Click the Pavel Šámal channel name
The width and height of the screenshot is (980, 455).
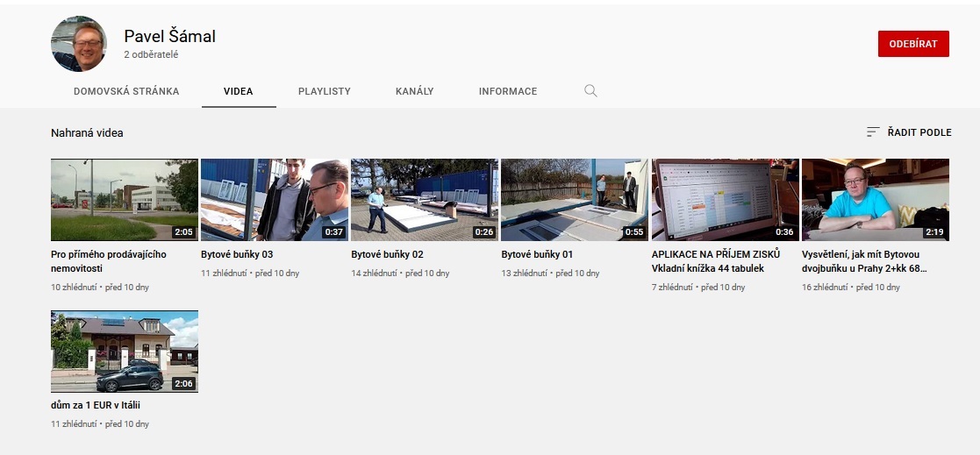point(169,36)
